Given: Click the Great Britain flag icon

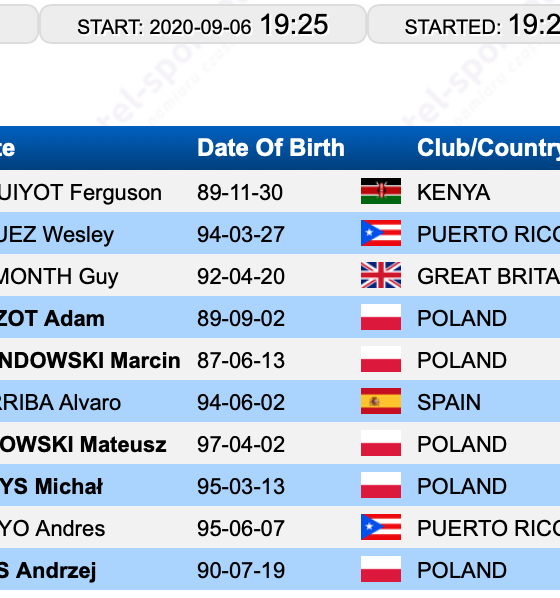Looking at the screenshot, I should [381, 275].
